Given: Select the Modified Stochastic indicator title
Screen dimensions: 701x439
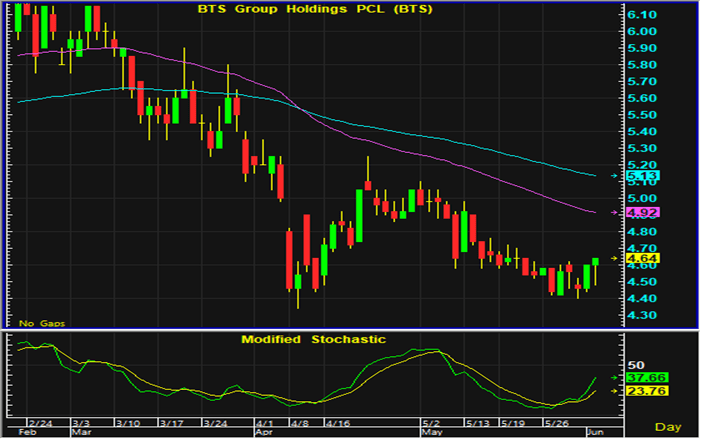Looking at the screenshot, I should coord(313,340).
